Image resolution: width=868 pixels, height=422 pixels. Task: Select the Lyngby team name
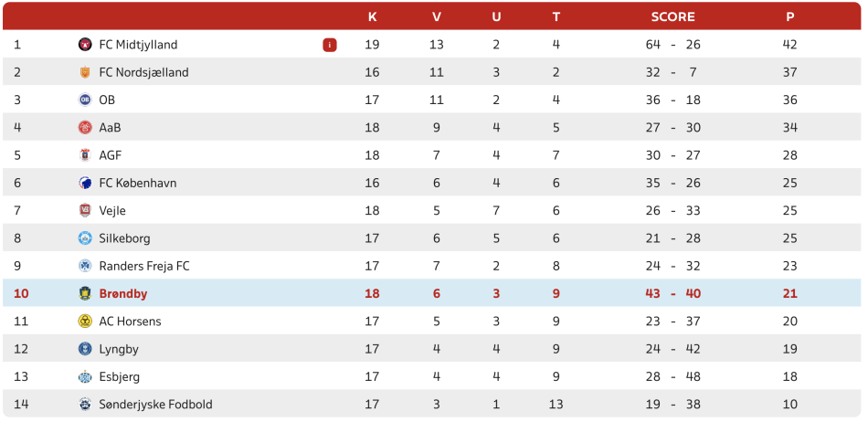(x=119, y=349)
